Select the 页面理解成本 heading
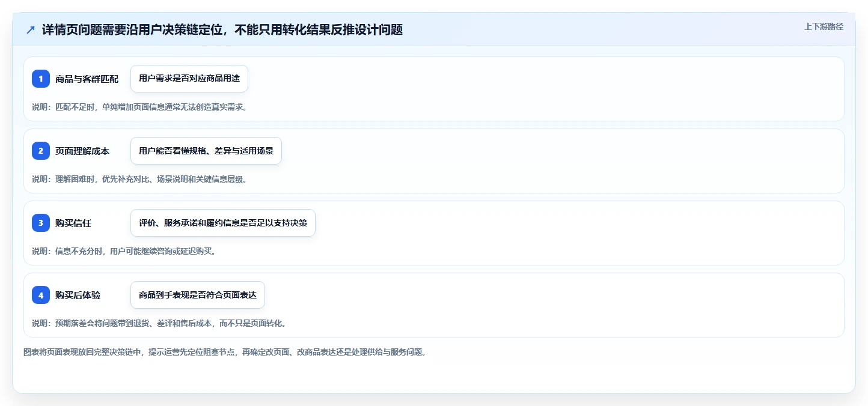The height and width of the screenshot is (406, 868). (82, 151)
